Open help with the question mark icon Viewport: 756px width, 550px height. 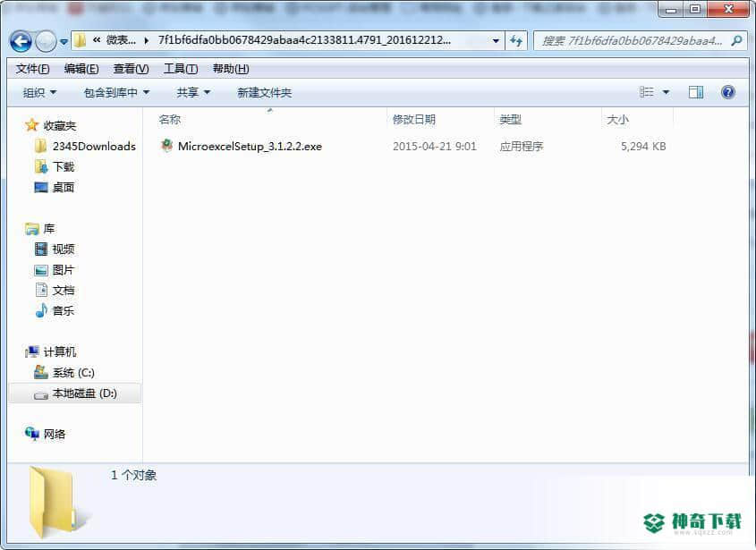pos(728,92)
